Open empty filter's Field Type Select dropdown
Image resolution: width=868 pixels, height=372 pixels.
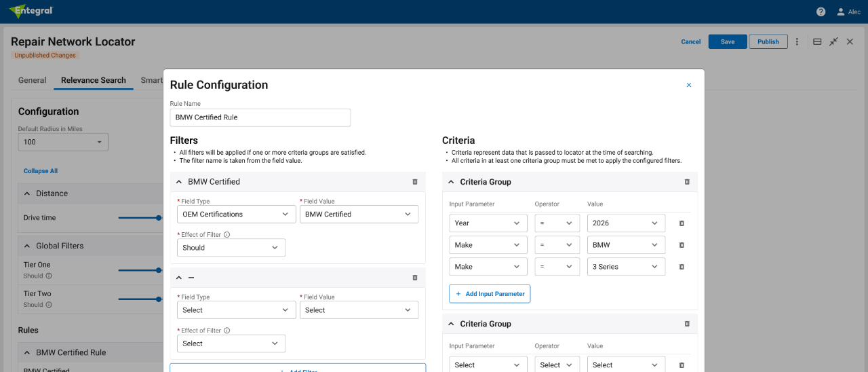click(x=236, y=310)
